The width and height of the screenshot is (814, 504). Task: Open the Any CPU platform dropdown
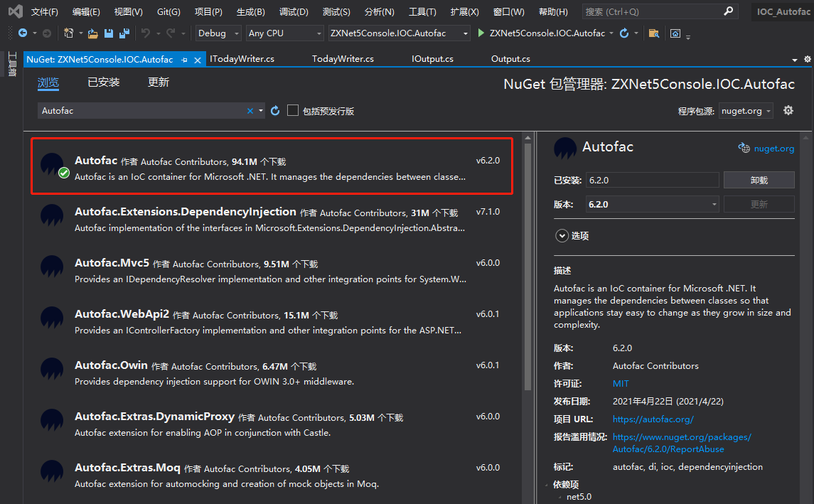284,33
